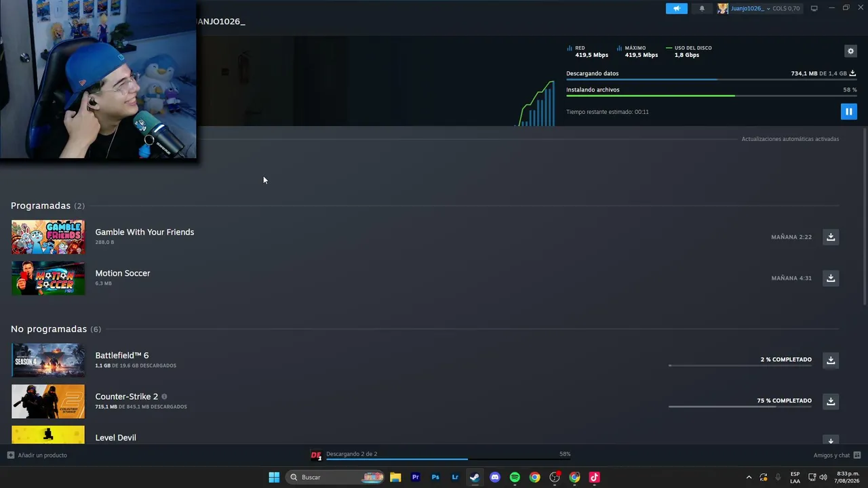
Task: Open File Explorer from the taskbar
Action: point(395,477)
